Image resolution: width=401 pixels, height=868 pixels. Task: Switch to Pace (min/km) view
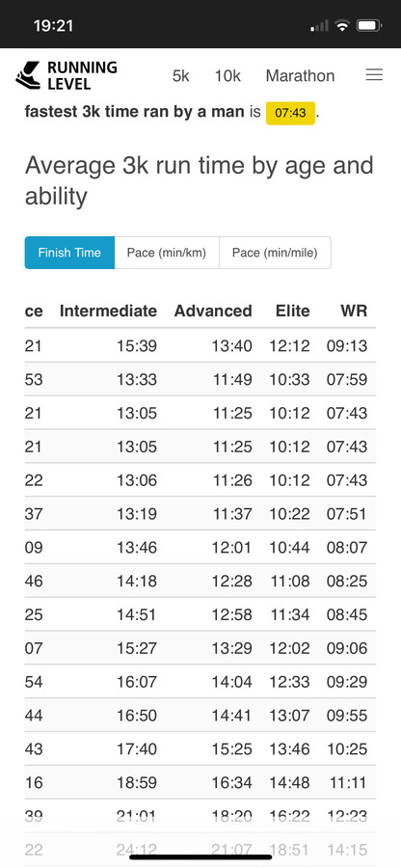coord(167,253)
